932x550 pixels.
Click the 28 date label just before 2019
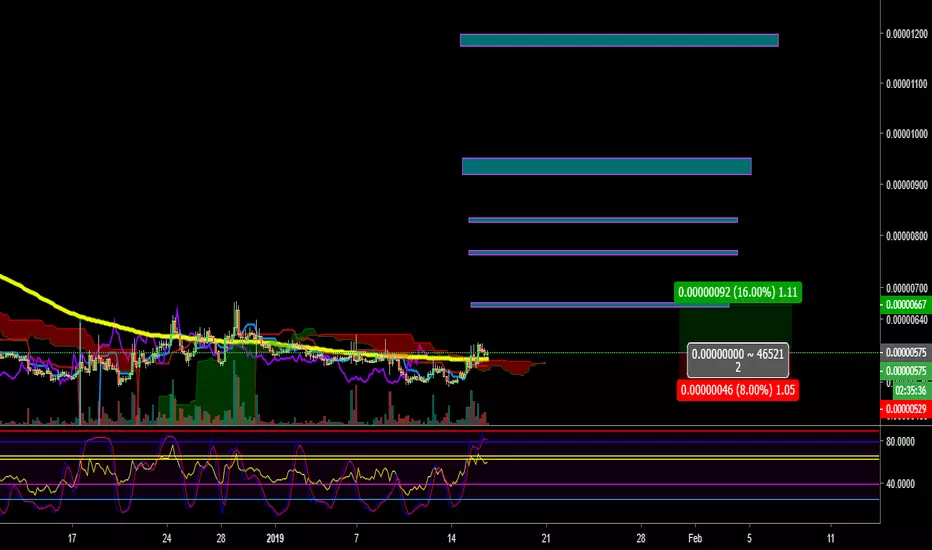click(221, 538)
